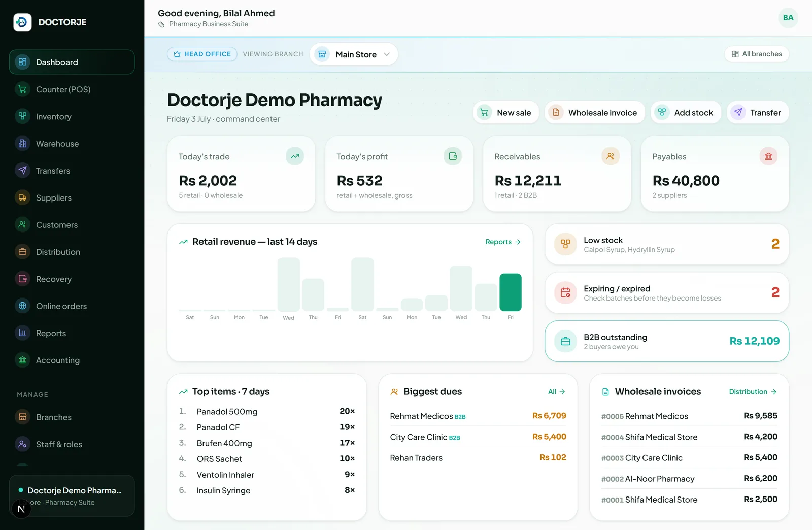Click the Doctorje logo icon
Image resolution: width=812 pixels, height=530 pixels.
point(22,22)
